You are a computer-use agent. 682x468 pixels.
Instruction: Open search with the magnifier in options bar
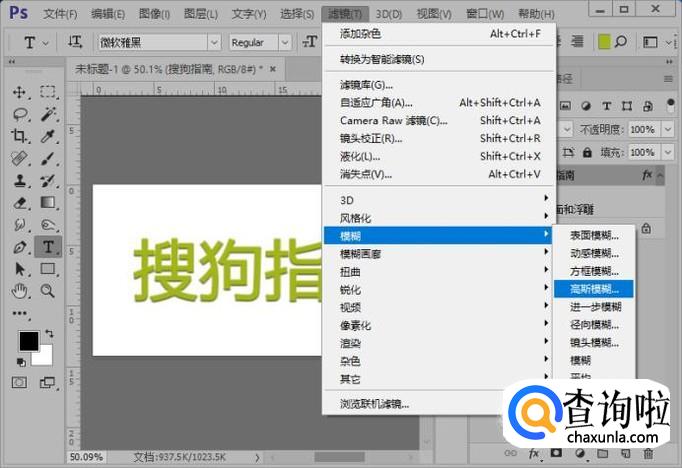point(621,42)
